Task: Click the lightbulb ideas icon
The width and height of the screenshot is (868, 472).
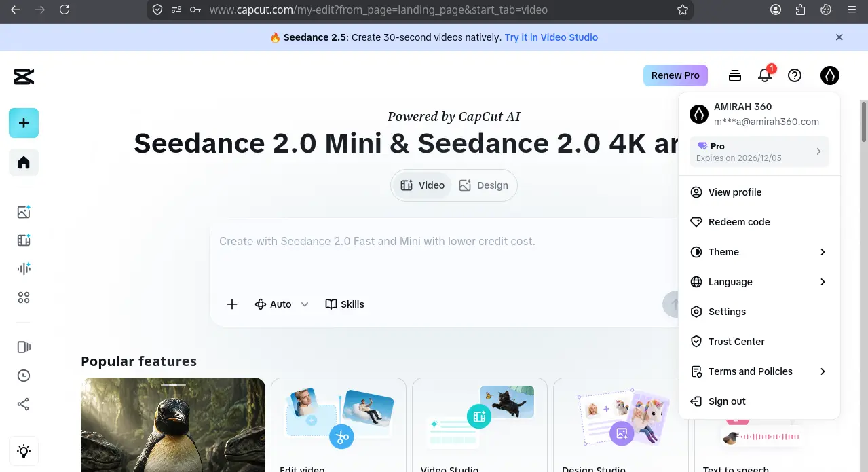Action: point(24,451)
